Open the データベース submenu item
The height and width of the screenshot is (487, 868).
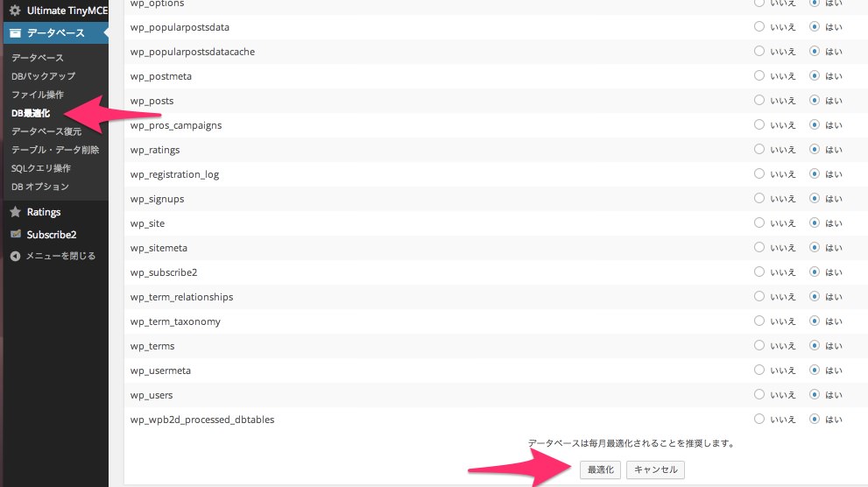click(38, 58)
